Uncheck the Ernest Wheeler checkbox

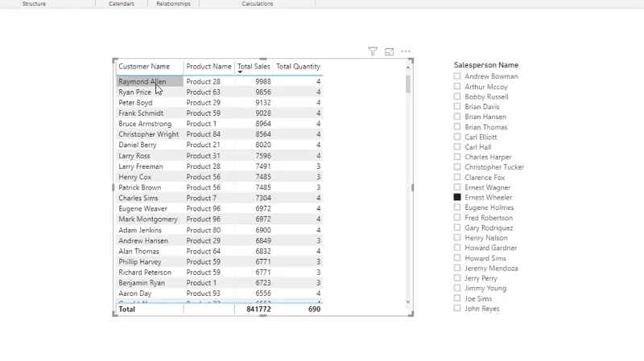click(x=457, y=197)
